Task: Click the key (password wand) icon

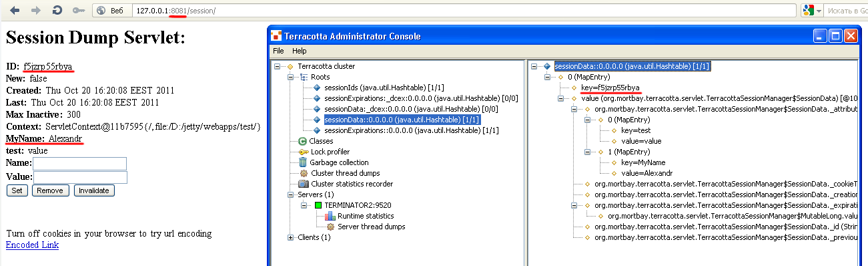Action: pos(79,11)
